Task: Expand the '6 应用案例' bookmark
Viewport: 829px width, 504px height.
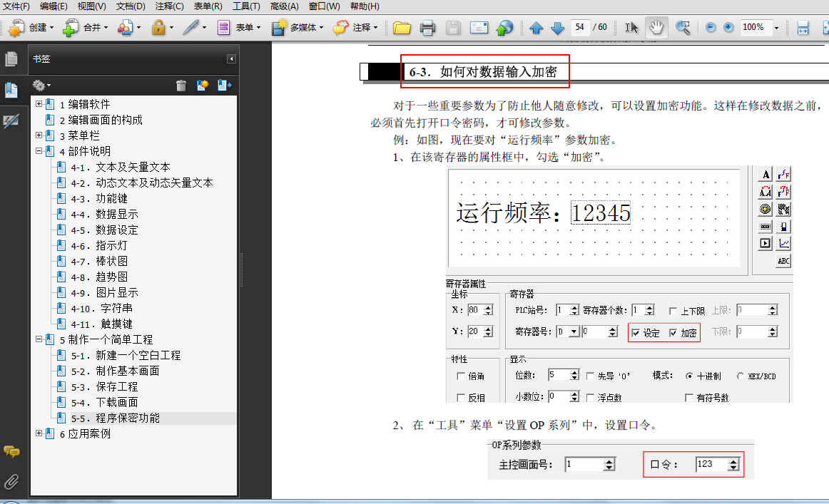Action: click(39, 433)
